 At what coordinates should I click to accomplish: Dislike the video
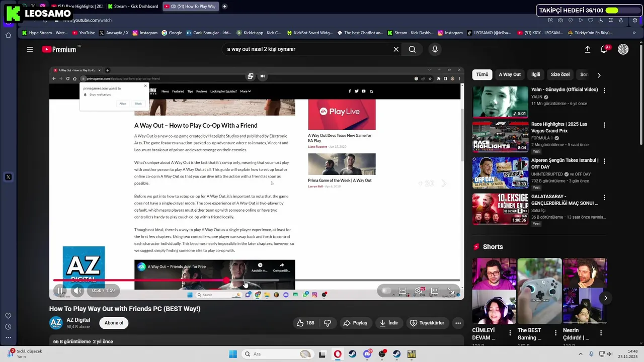point(328,323)
